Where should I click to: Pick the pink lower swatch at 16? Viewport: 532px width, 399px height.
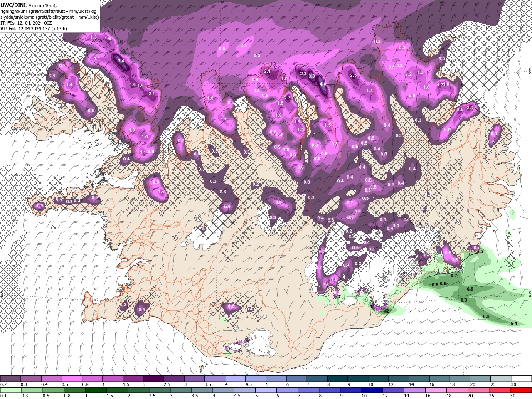click(x=435, y=390)
